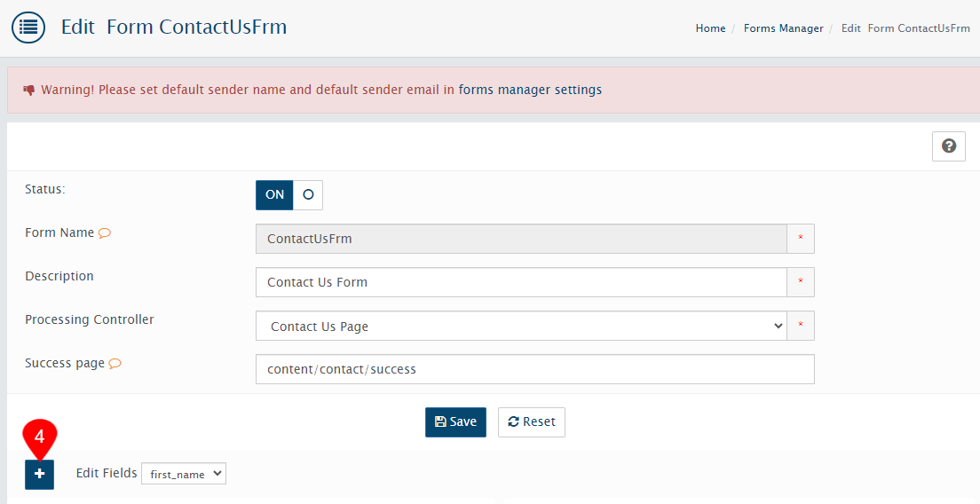Open the Edit Fields first_name dropdown
980x504 pixels.
click(x=184, y=475)
